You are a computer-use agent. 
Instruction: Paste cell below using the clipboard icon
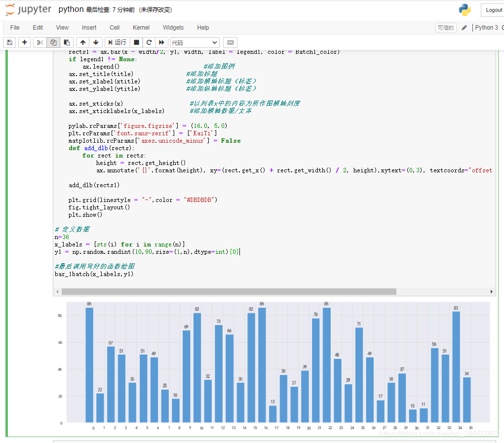pos(67,42)
